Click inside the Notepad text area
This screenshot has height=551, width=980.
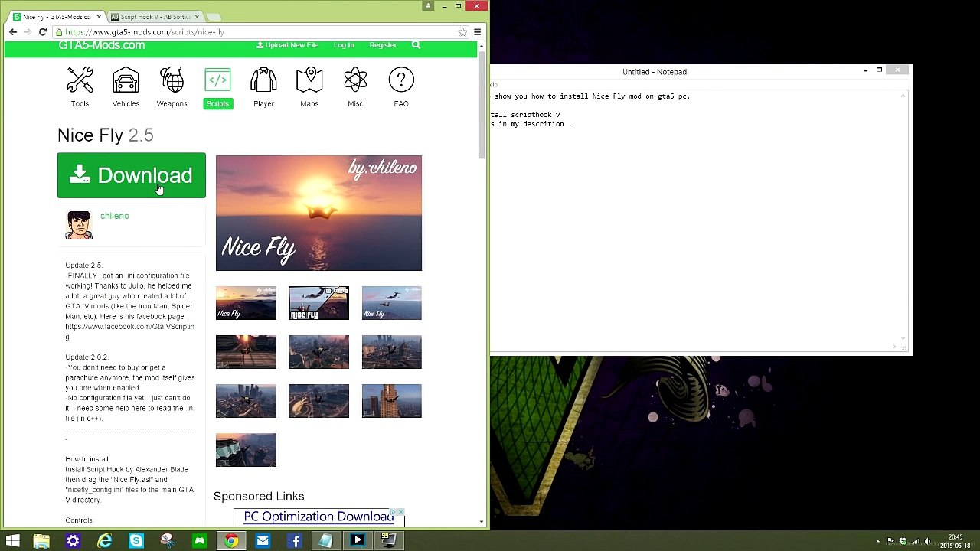pos(695,222)
